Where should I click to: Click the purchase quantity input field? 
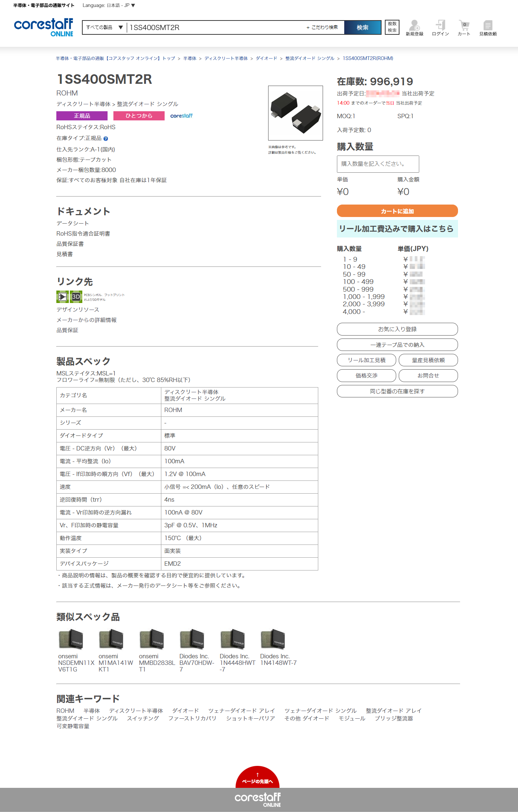pyautogui.click(x=378, y=164)
